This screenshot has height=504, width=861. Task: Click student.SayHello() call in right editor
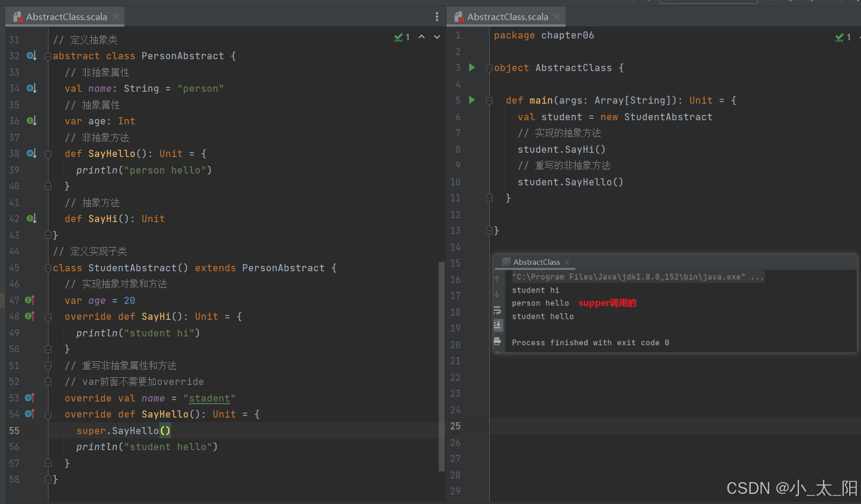point(571,182)
